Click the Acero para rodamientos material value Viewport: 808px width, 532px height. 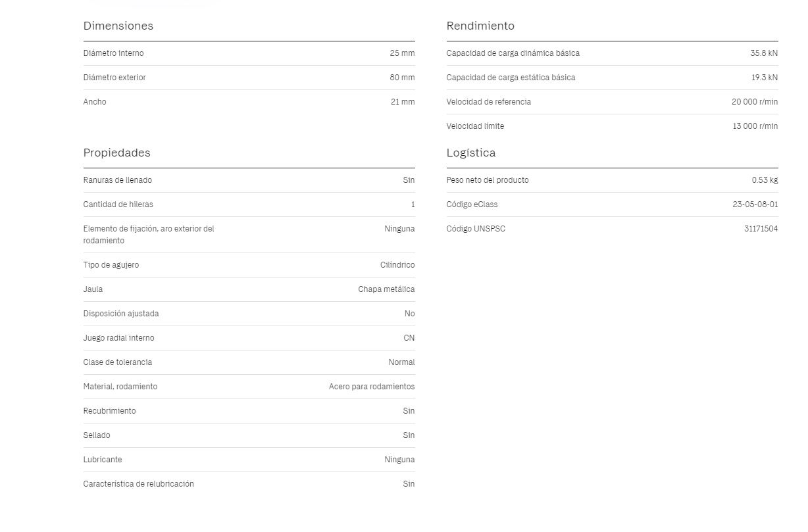pyautogui.click(x=372, y=387)
